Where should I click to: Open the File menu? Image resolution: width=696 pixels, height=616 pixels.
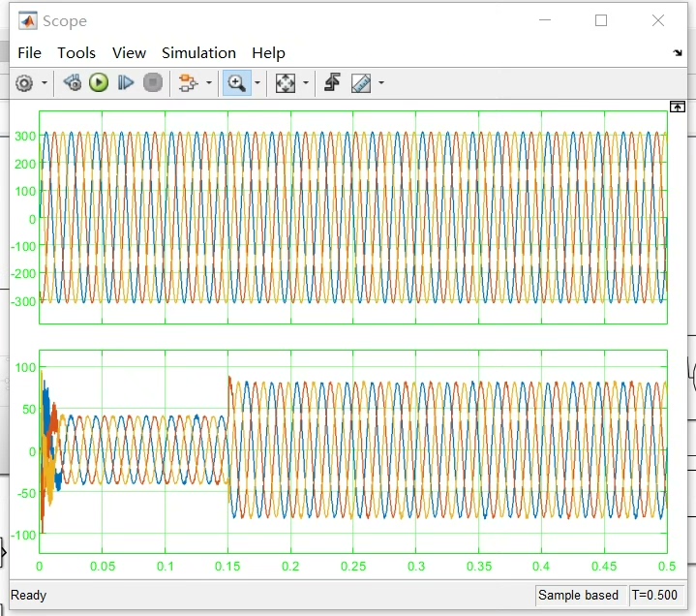pyautogui.click(x=29, y=53)
